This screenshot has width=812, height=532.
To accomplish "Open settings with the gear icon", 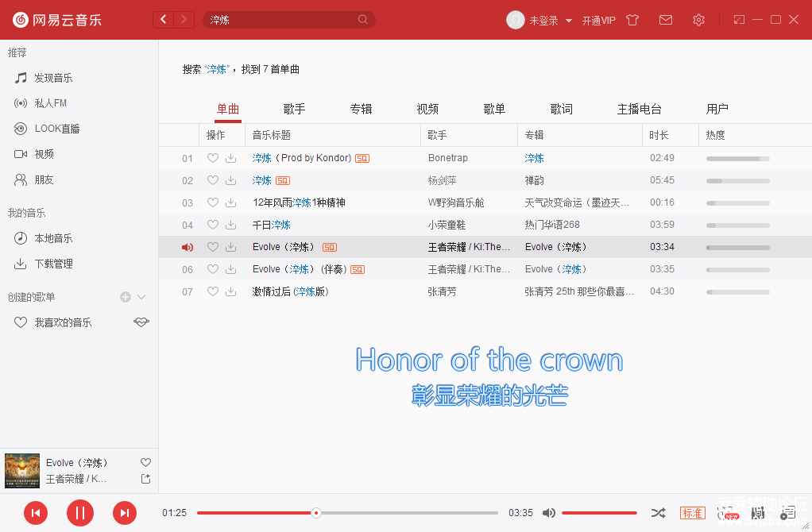I will click(698, 20).
